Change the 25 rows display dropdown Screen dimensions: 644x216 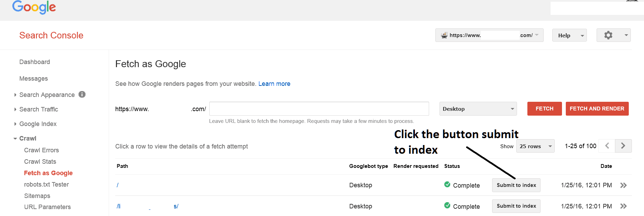pyautogui.click(x=535, y=146)
